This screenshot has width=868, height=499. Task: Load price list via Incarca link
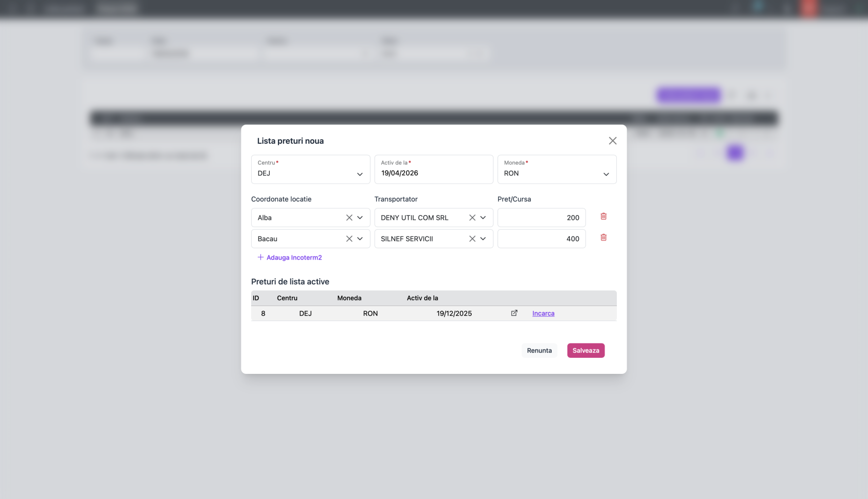coord(544,313)
